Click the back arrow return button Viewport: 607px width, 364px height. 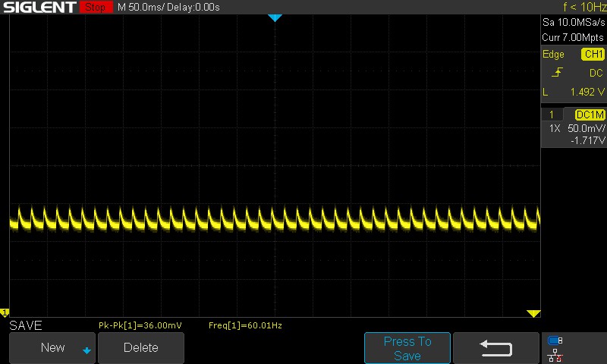point(496,348)
